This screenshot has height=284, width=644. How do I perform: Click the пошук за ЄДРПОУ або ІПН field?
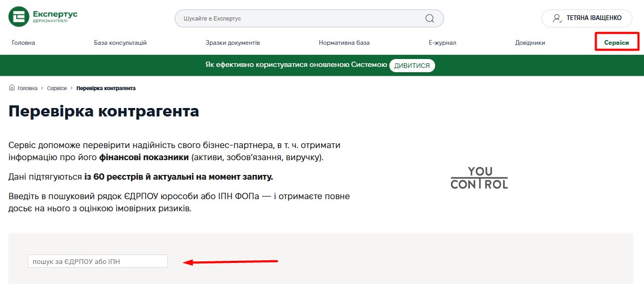click(98, 261)
